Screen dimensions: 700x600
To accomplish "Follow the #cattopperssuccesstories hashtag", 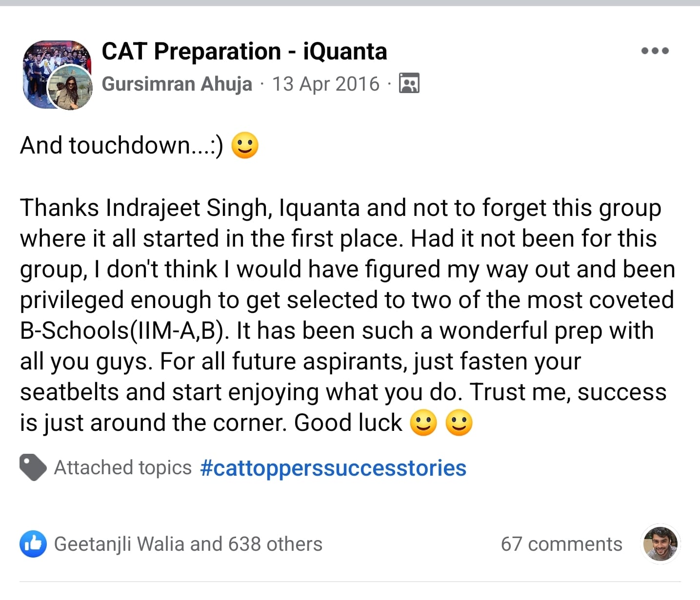I will [x=333, y=468].
